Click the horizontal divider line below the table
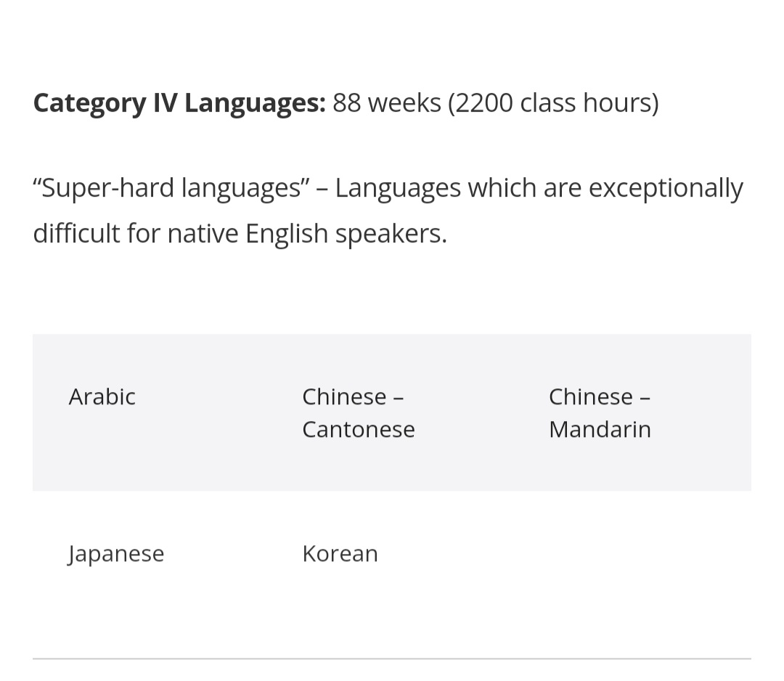 [x=392, y=658]
